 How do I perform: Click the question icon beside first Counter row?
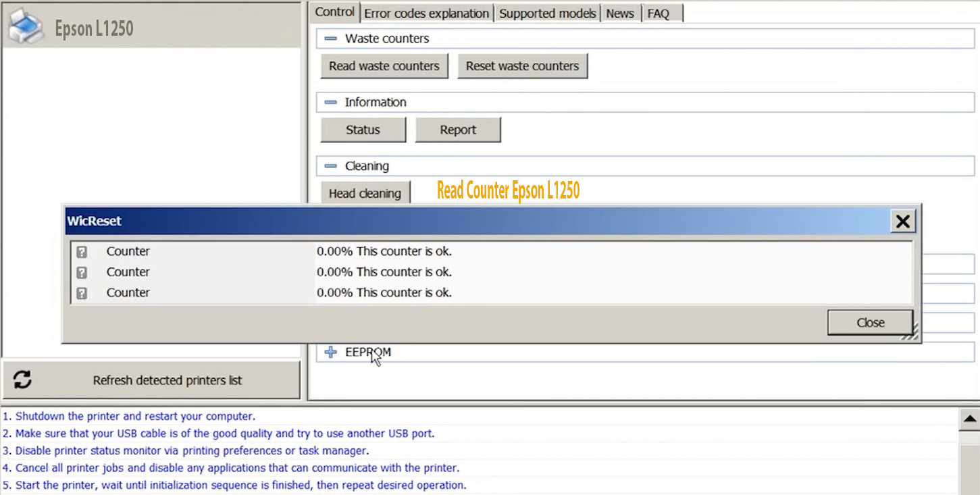click(82, 252)
